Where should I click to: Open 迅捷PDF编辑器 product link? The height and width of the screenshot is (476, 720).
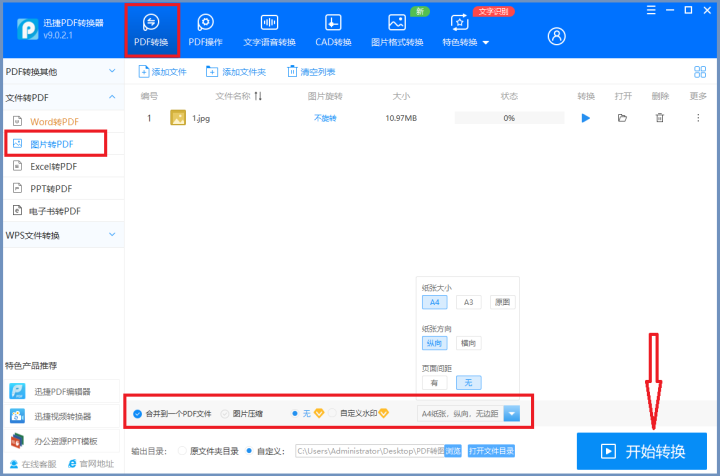62,391
